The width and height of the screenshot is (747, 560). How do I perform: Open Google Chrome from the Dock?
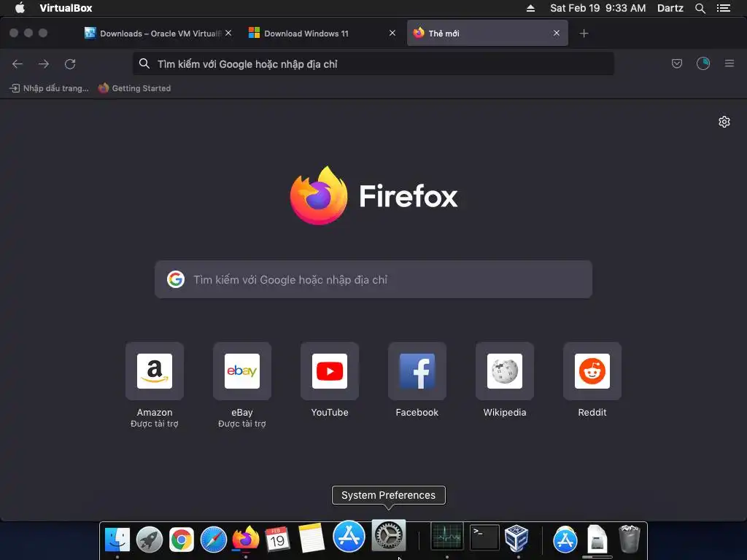tap(182, 539)
